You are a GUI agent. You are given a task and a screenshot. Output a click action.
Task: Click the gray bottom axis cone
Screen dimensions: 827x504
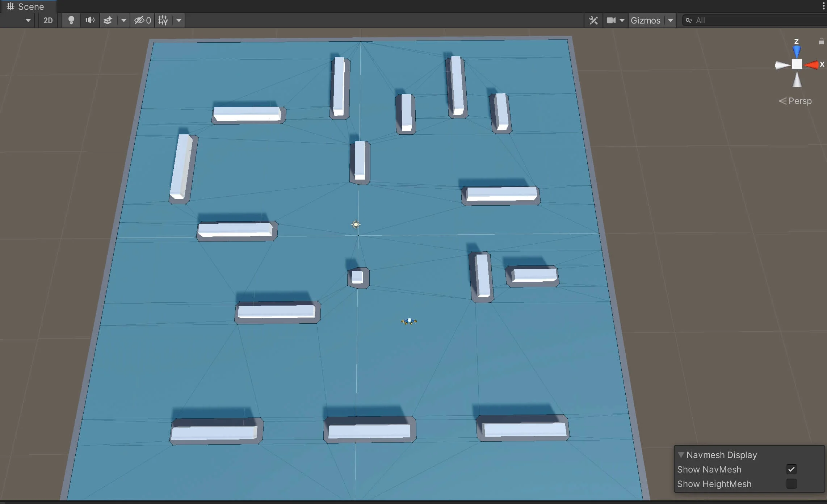click(x=797, y=80)
